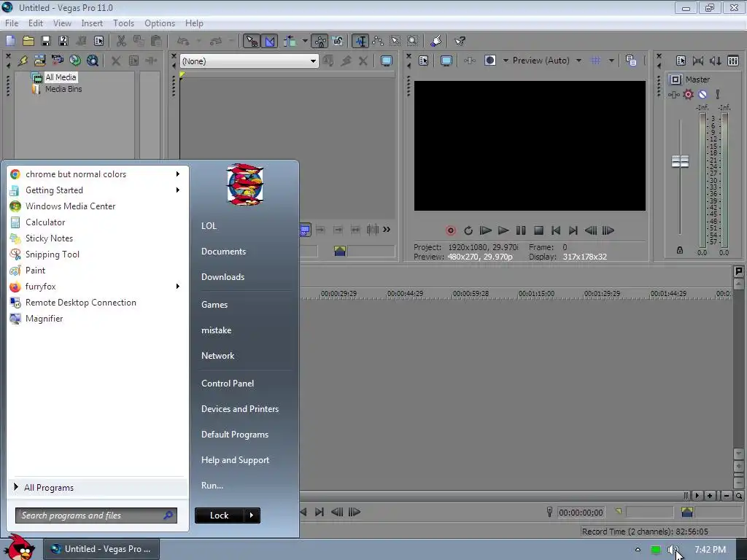Expand Getting Started jump list arrow

click(178, 190)
